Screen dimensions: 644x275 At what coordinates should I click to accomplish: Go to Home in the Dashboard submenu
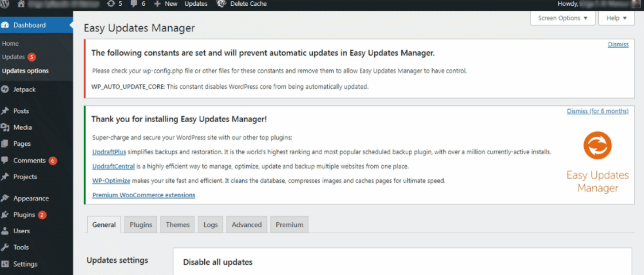(10, 44)
